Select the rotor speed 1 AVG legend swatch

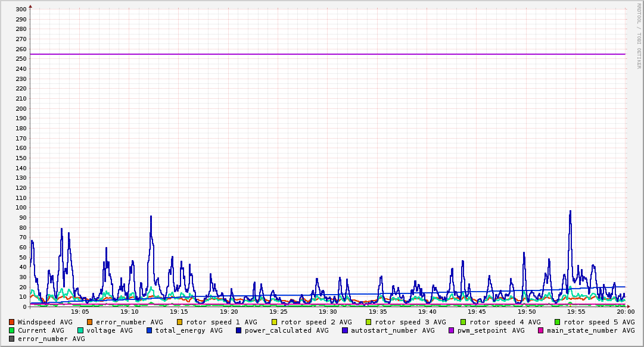click(x=180, y=322)
